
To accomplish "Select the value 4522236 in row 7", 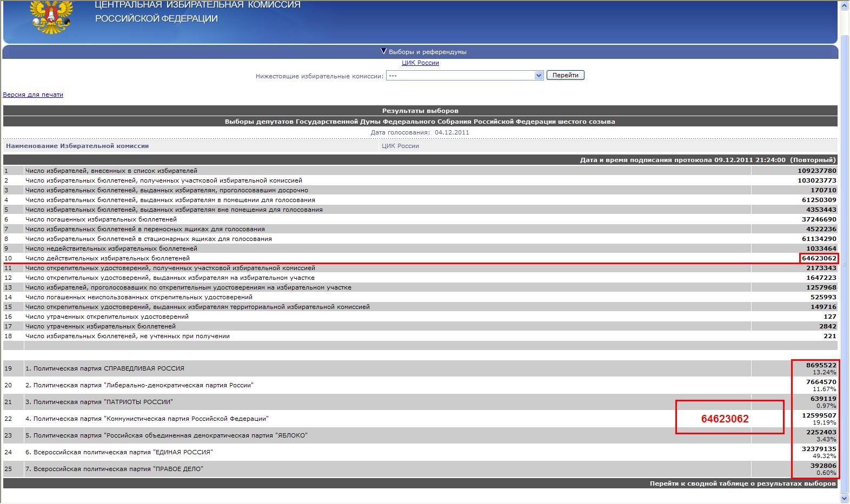I will (821, 229).
